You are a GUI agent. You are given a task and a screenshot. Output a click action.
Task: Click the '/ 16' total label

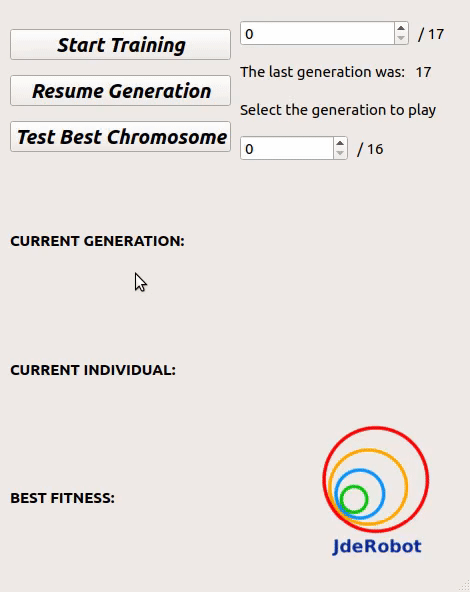(x=370, y=149)
